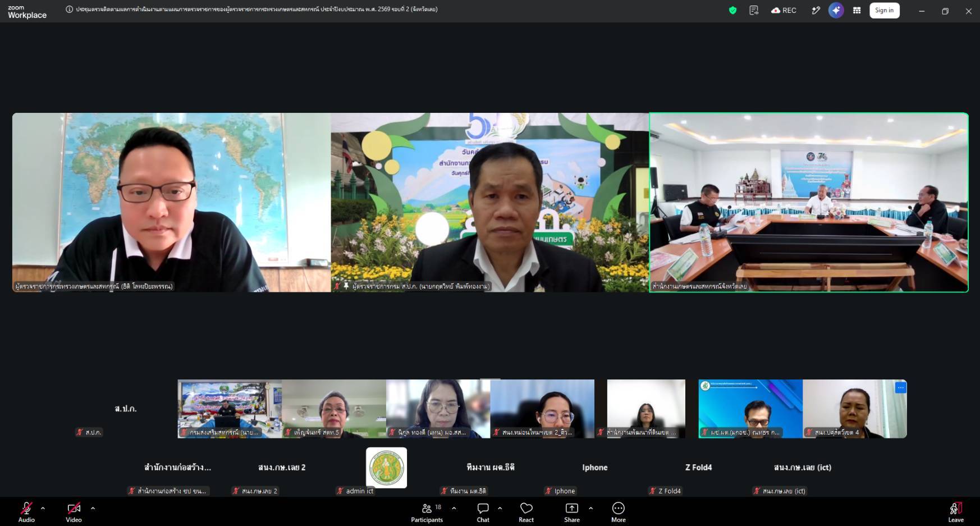This screenshot has width=980, height=526.
Task: Minimize the Zoom window
Action: pos(922,11)
